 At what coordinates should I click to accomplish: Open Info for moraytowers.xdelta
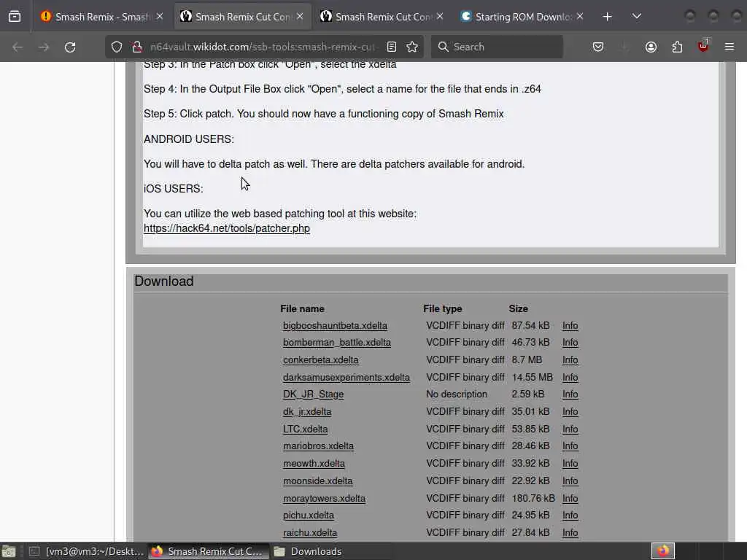[x=570, y=499]
